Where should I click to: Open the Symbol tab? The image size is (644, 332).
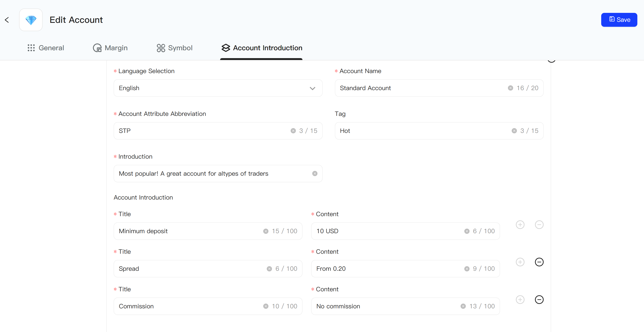pos(175,48)
